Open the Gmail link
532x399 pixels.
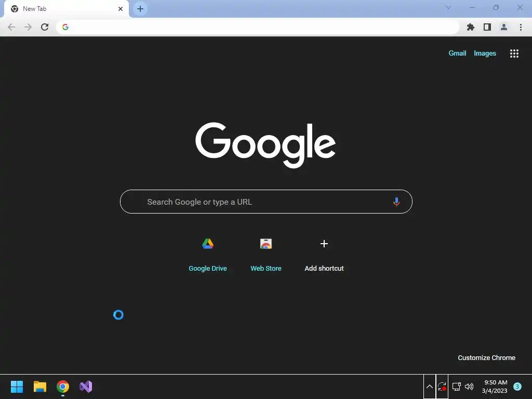tap(457, 54)
